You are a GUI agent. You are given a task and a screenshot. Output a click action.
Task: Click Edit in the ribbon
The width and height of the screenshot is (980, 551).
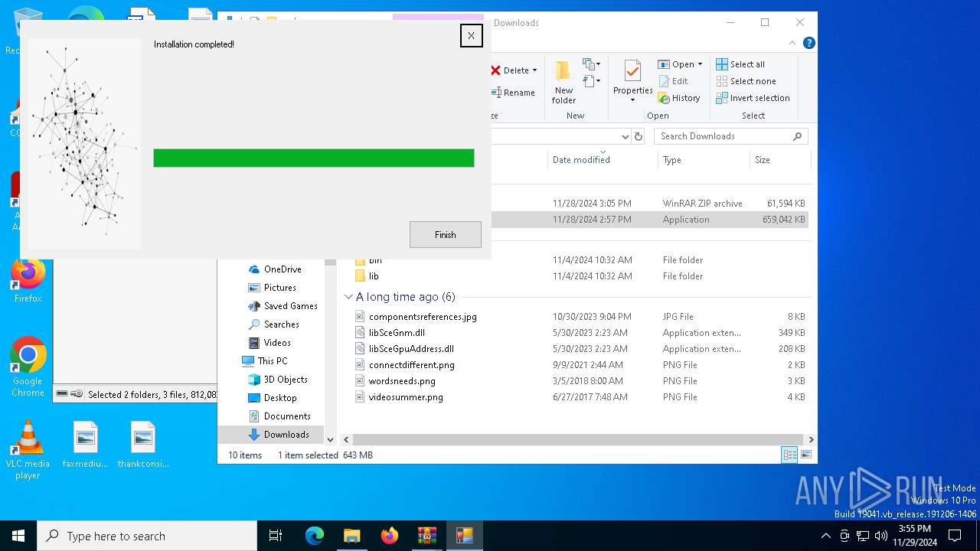[673, 81]
